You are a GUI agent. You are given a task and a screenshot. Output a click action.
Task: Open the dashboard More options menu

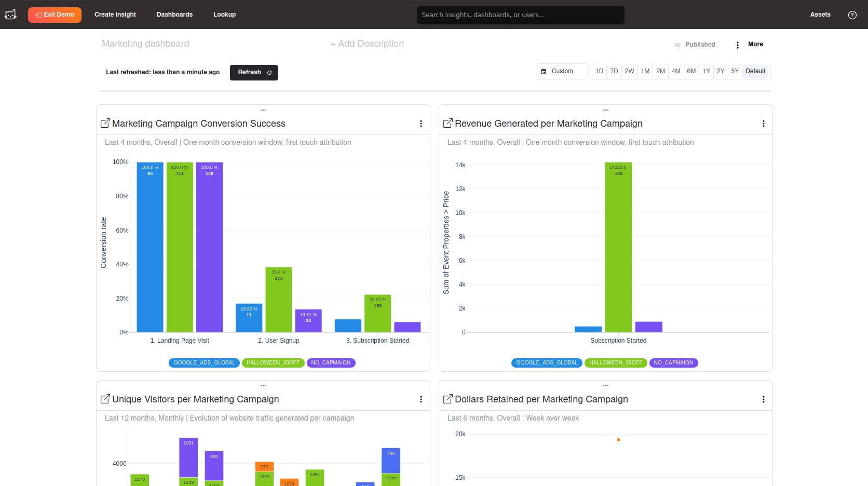pyautogui.click(x=750, y=45)
